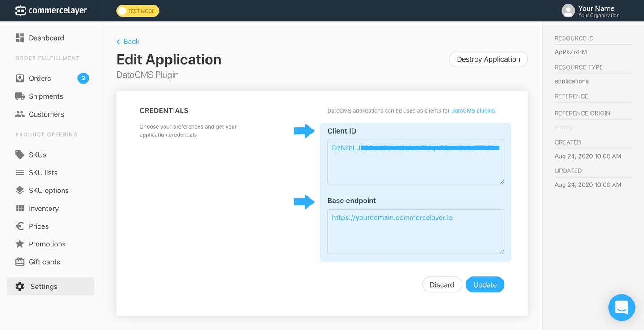Viewport: 644px width, 330px height.
Task: Click inside the Client ID field
Action: point(416,162)
